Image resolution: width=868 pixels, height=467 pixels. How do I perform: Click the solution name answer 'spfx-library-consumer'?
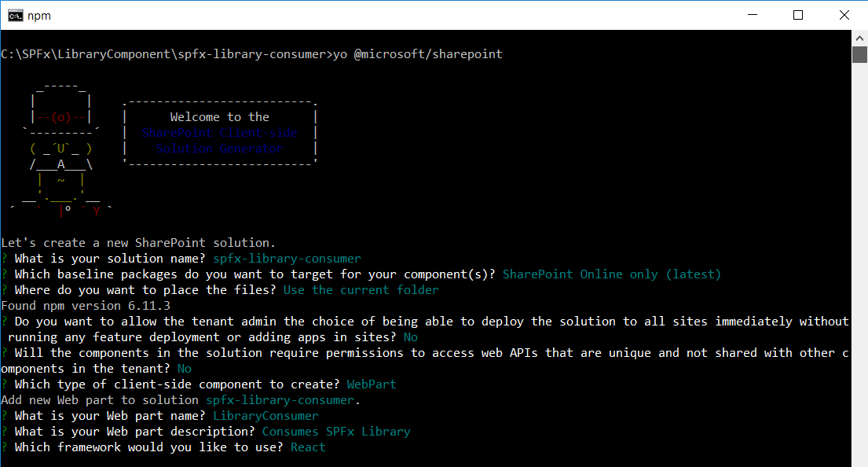[x=287, y=259]
